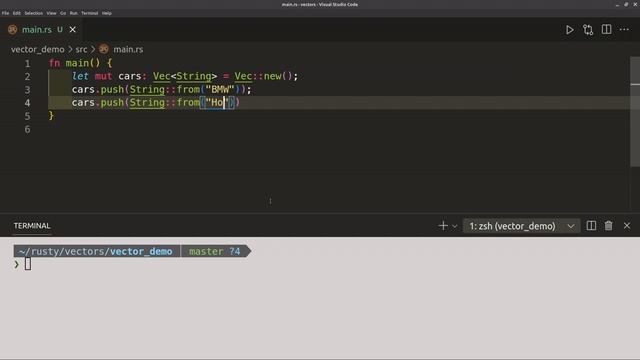Open vector_demo in the breadcrumb
Screen dimensions: 640x360
(x=38, y=49)
